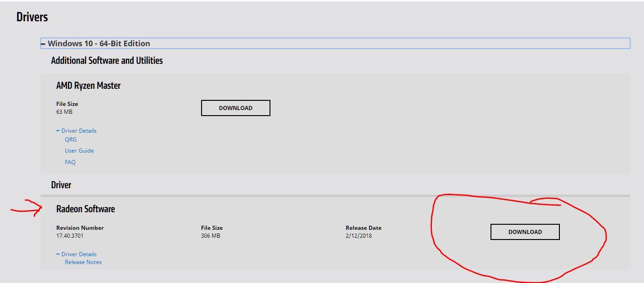Download the Radeon Software driver
Image resolution: width=644 pixels, height=283 pixels.
[x=525, y=232]
